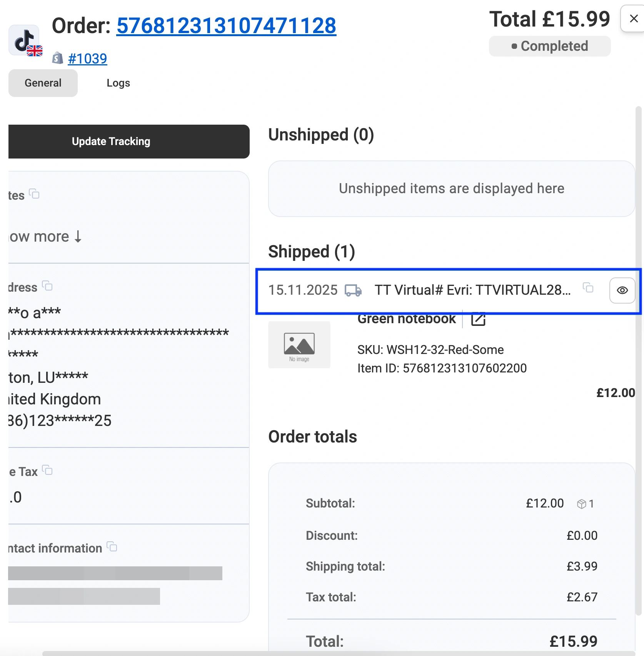Click the TikTok marketplace icon
The height and width of the screenshot is (656, 644).
24,40
